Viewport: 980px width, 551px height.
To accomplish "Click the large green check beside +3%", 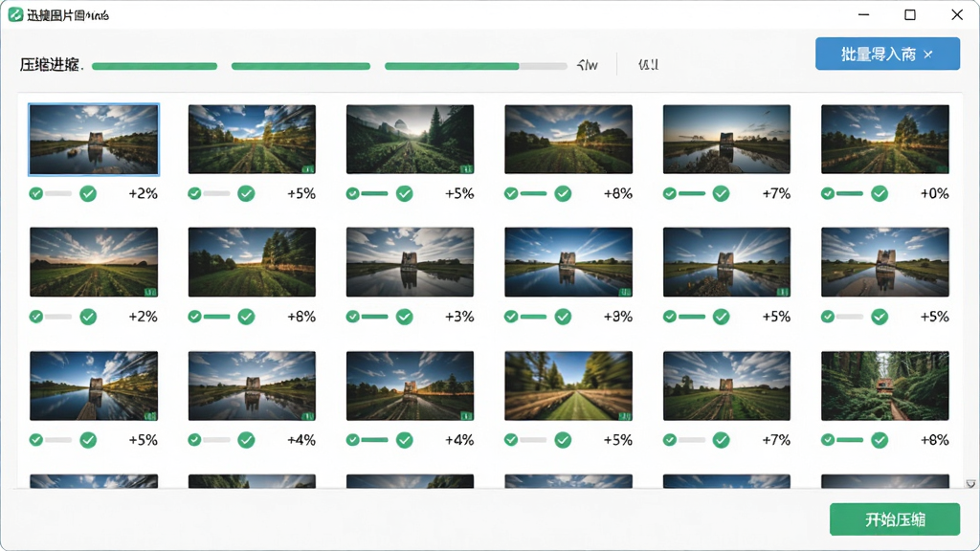I will (405, 317).
